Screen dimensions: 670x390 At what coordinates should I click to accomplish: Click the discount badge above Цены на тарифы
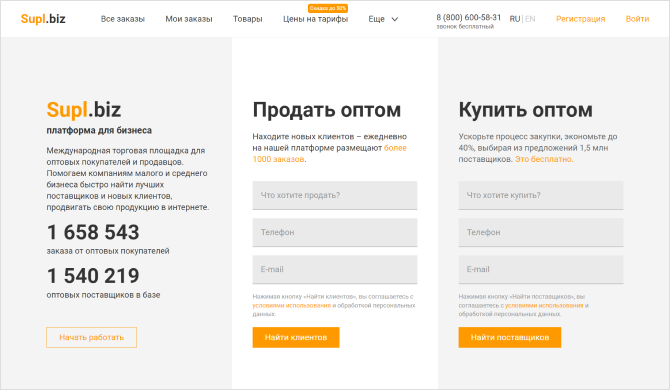click(328, 8)
